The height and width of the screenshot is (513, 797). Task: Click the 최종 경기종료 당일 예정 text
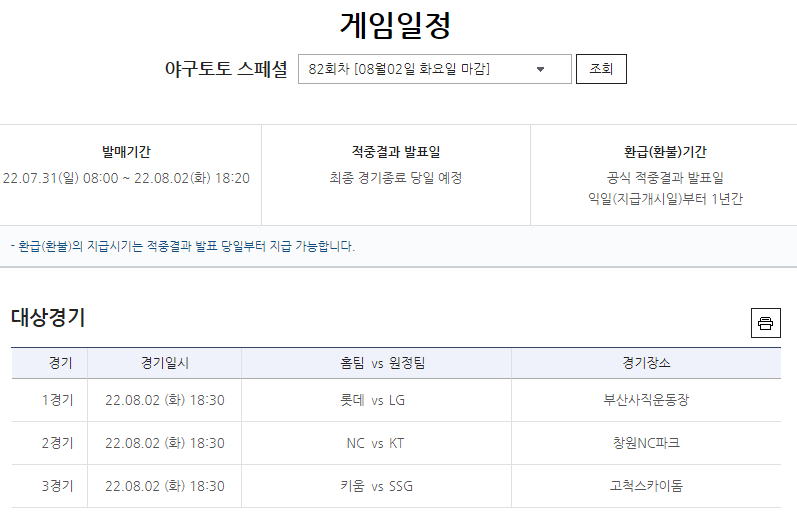[396, 178]
